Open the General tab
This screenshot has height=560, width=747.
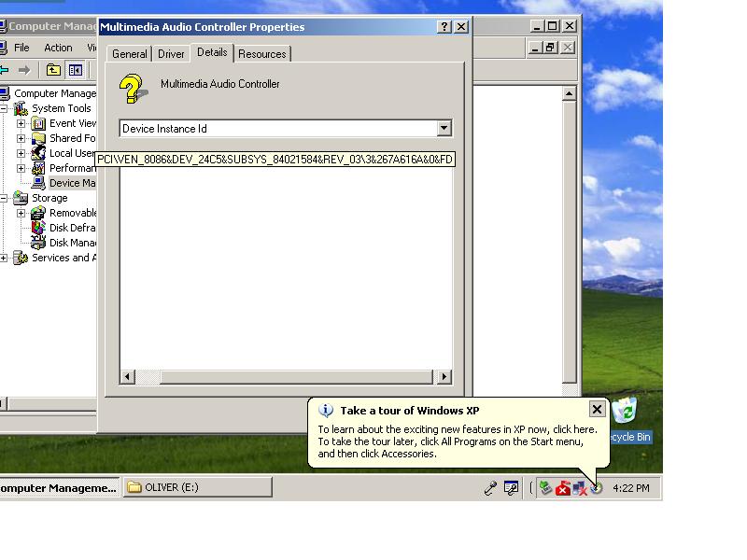[x=129, y=54]
